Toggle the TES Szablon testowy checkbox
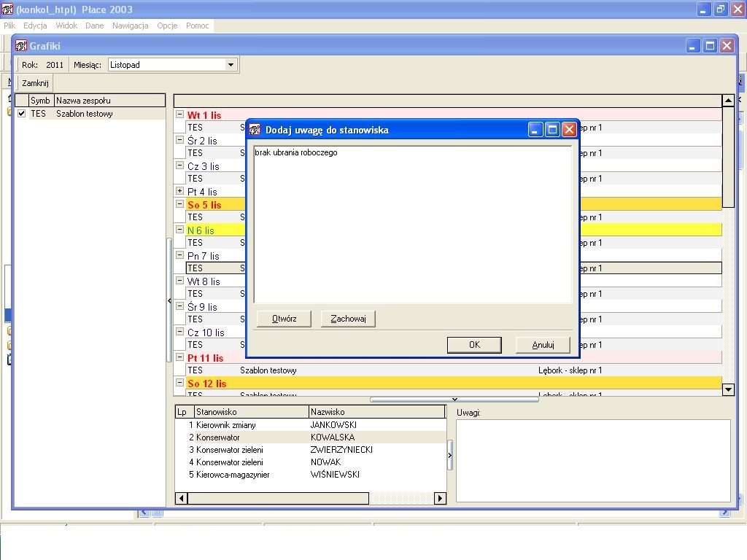 [x=21, y=113]
